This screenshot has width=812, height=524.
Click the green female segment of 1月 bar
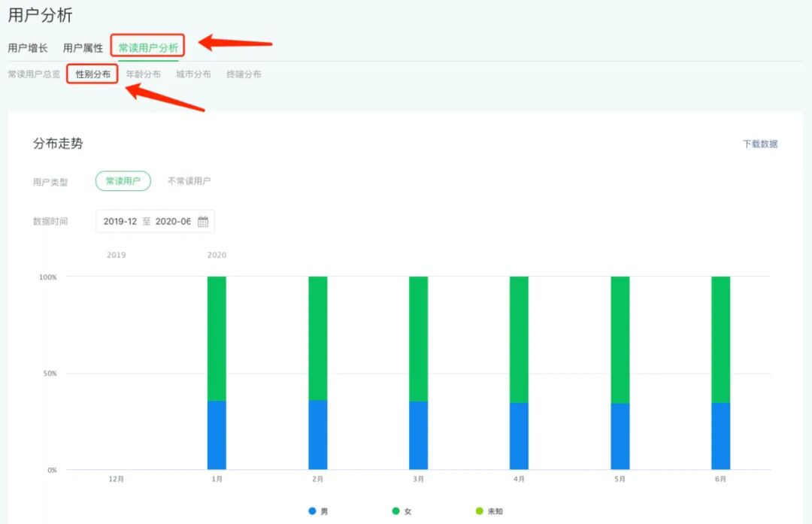[217, 338]
